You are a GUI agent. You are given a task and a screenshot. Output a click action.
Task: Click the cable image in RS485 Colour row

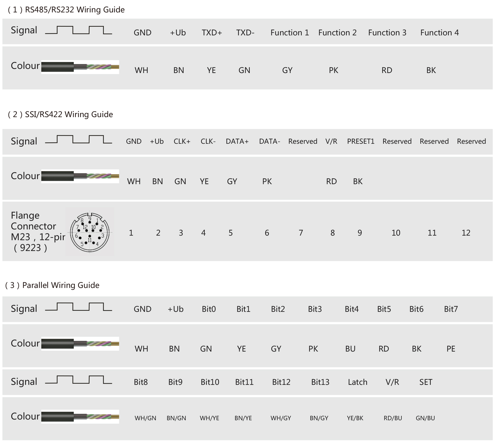pos(80,67)
